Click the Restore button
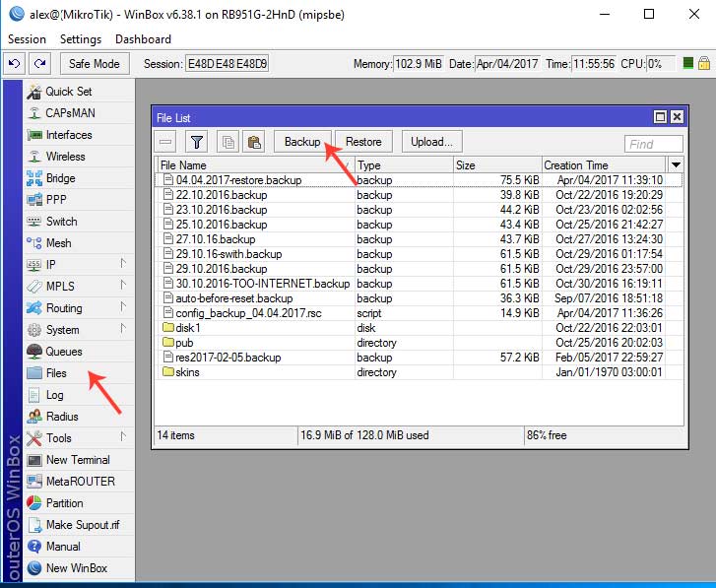The width and height of the screenshot is (716, 588). (x=363, y=142)
